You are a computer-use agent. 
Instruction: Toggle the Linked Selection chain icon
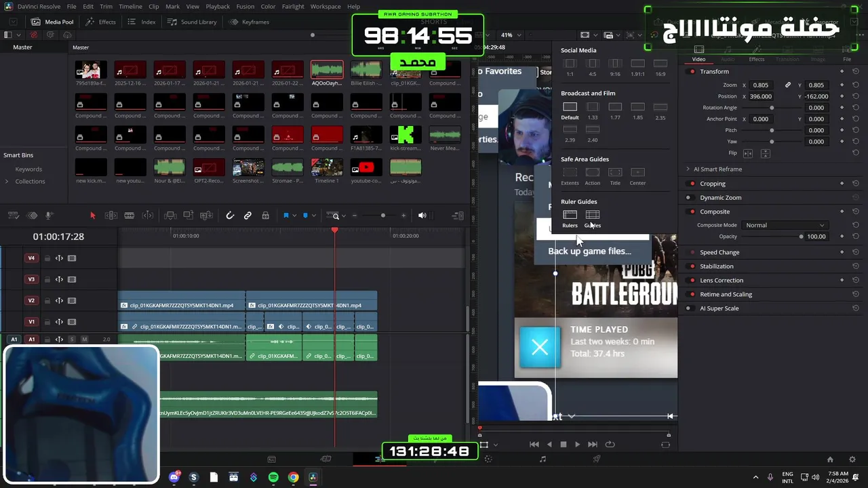click(248, 216)
